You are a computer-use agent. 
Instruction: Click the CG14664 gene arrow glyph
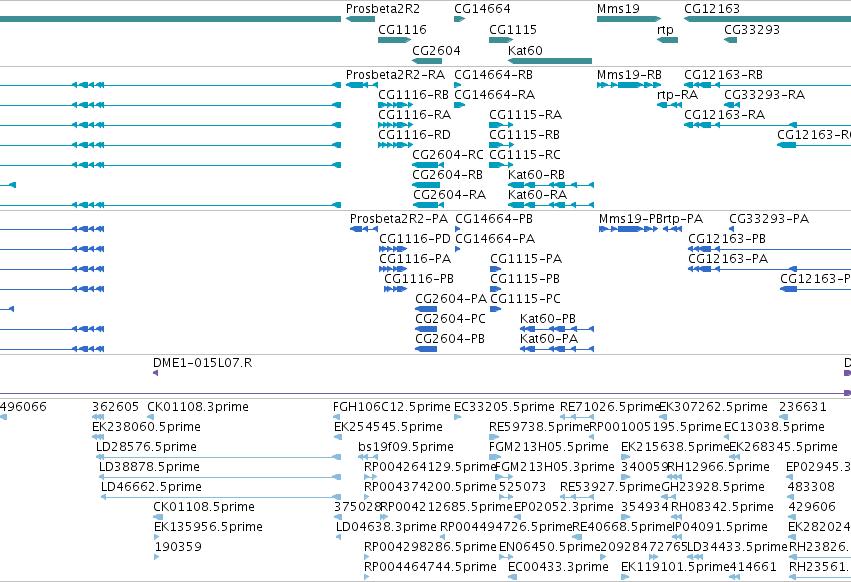click(460, 19)
